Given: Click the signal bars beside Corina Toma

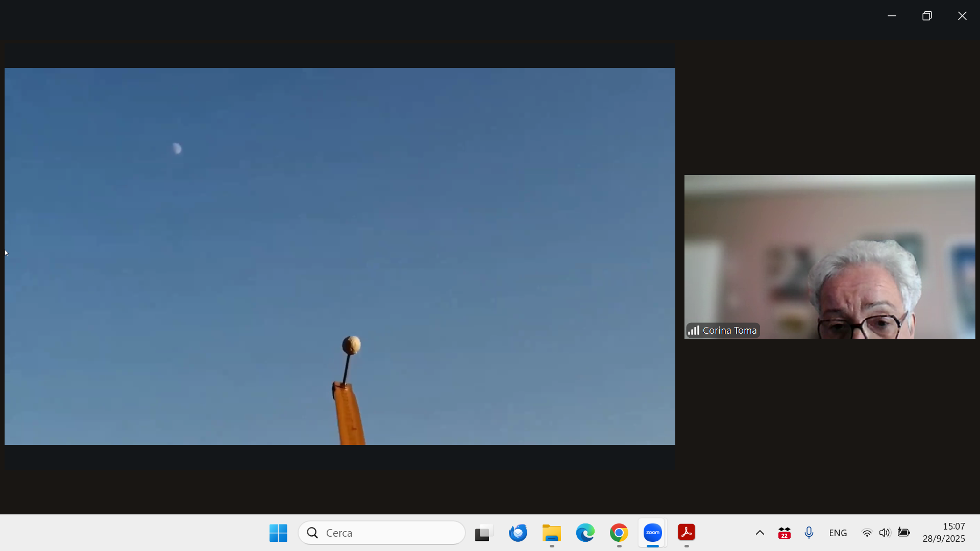Looking at the screenshot, I should coord(693,331).
